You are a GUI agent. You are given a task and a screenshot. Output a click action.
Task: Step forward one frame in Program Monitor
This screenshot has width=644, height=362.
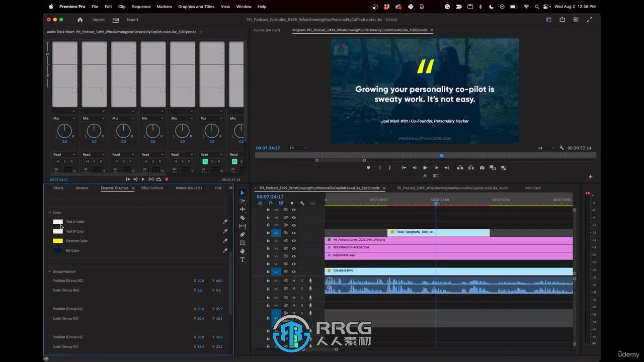pos(436,168)
